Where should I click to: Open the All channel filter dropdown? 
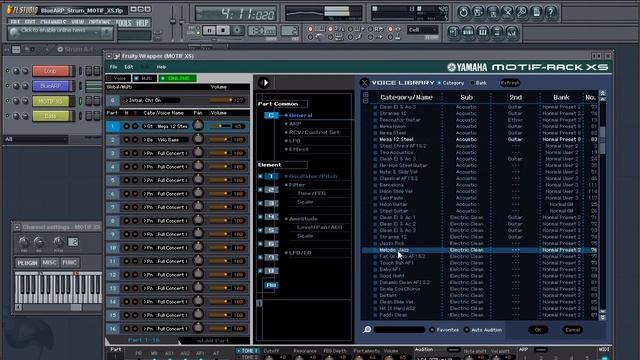tap(36, 140)
